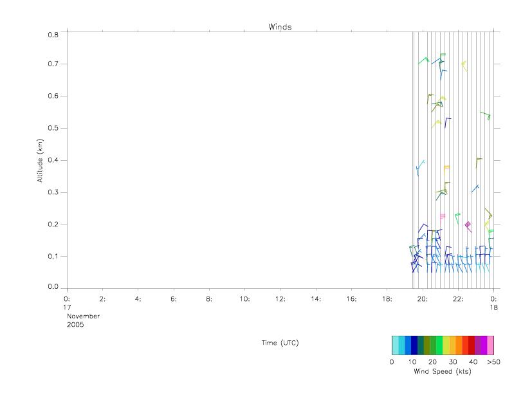Select the '0.2' altitude tick label
This screenshot has width=532, height=393.
[x=53, y=224]
